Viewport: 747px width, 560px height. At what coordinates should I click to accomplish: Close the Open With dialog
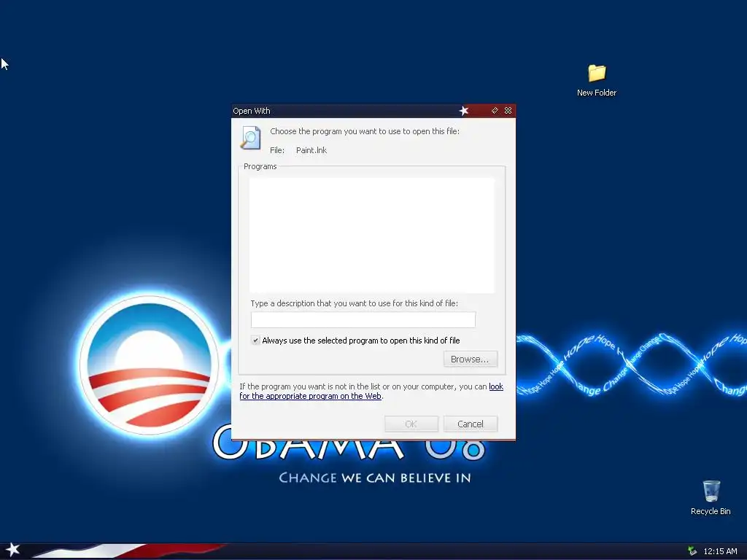pyautogui.click(x=508, y=111)
